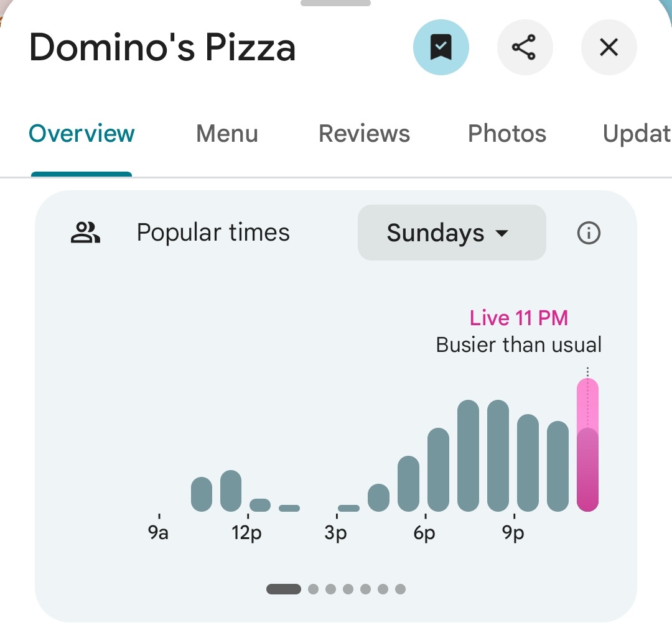The image size is (672, 628).
Task: Open the popular times info icon
Action: click(589, 233)
